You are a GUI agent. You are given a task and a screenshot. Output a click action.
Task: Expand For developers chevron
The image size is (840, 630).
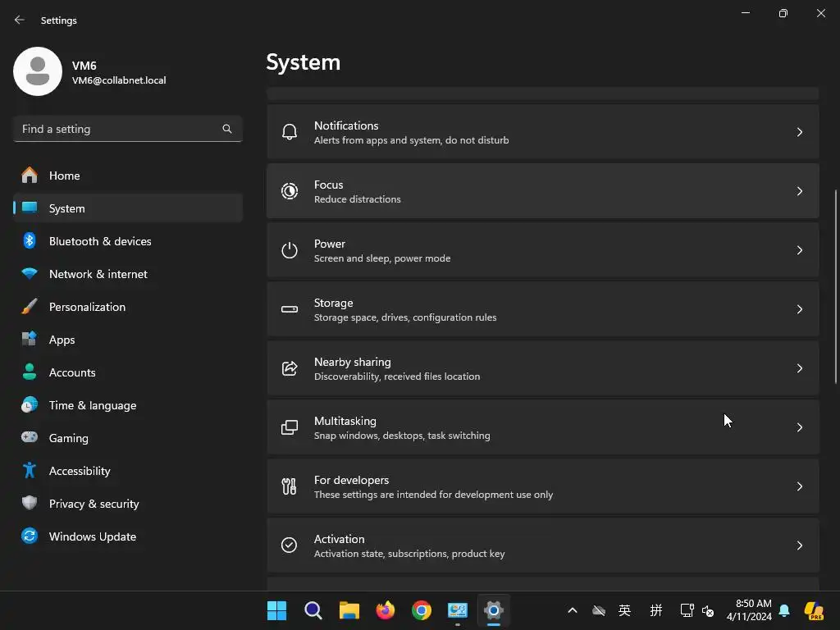click(799, 486)
